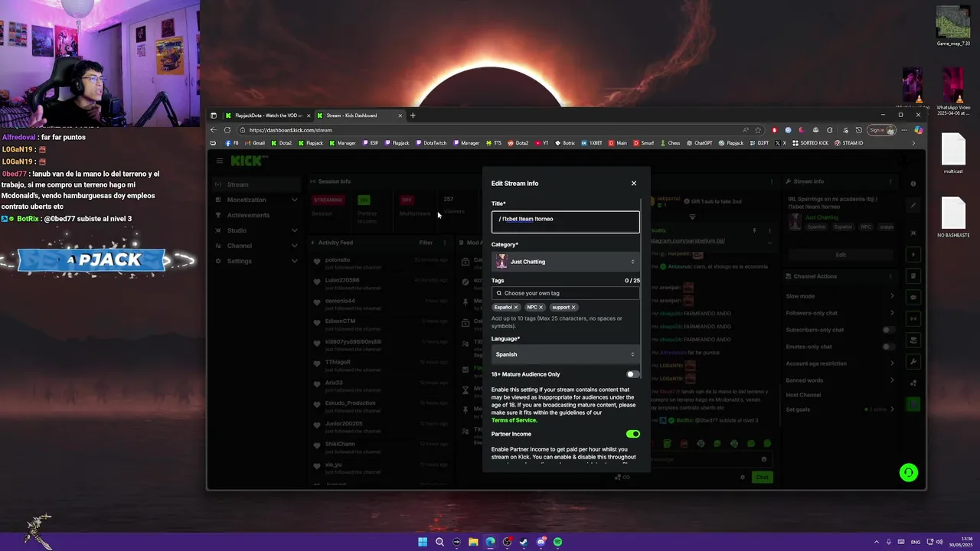Image resolution: width=980 pixels, height=551 pixels.
Task: Click the Kick dashboard hamburger menu icon
Action: coord(220,161)
